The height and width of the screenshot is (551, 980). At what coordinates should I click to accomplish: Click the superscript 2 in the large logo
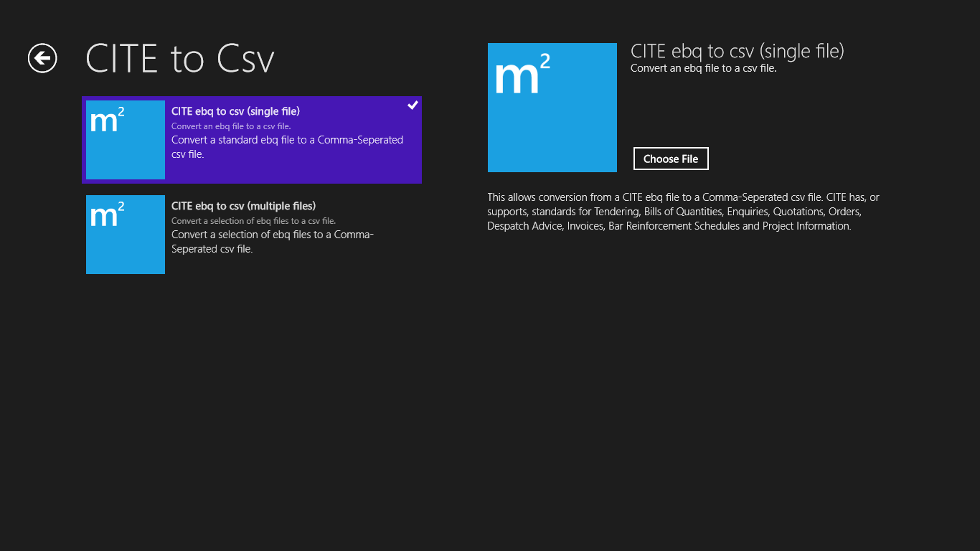click(544, 62)
